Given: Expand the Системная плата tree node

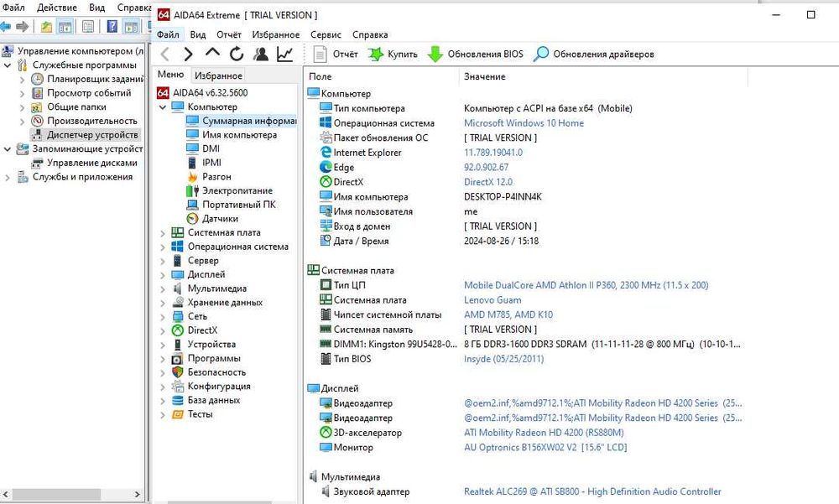Looking at the screenshot, I should point(163,233).
